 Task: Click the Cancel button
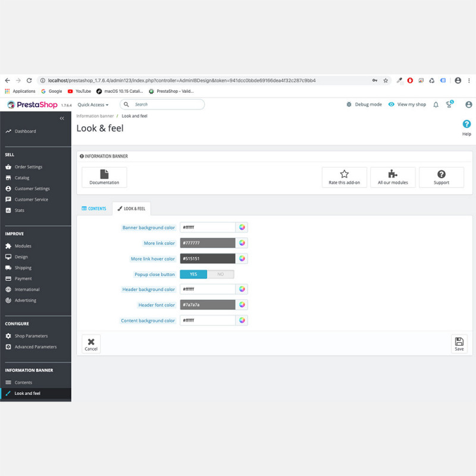(91, 344)
